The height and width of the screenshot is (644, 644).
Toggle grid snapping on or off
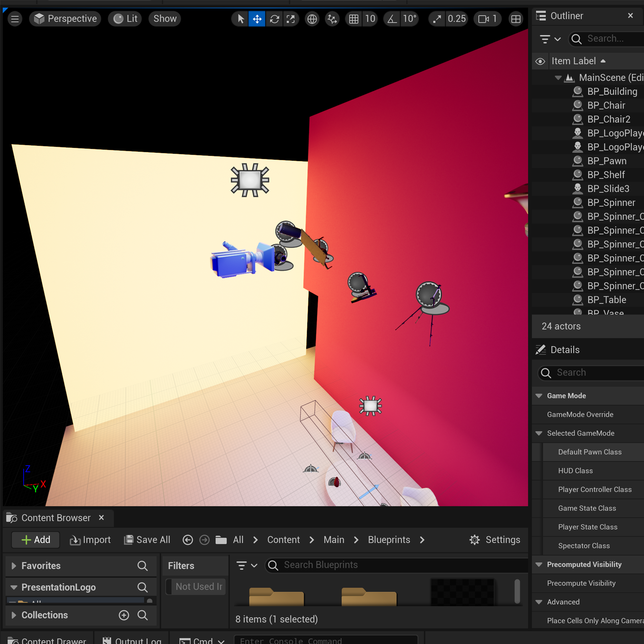(354, 19)
